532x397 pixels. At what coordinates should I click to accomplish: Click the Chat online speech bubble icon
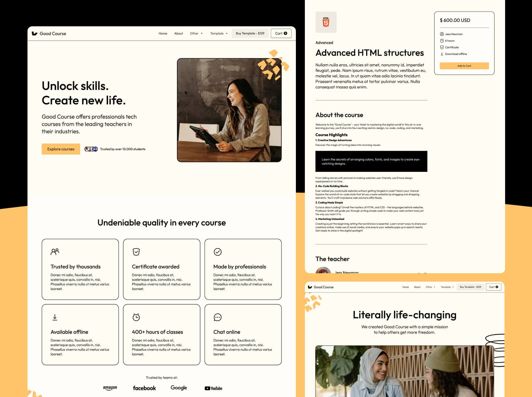(x=218, y=317)
